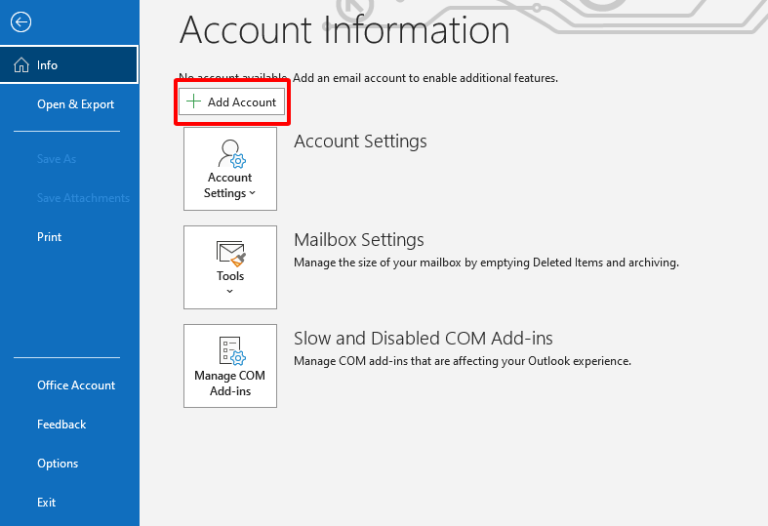Viewport: 768px width, 526px height.
Task: Click the Account Settings heading text
Action: pos(360,142)
